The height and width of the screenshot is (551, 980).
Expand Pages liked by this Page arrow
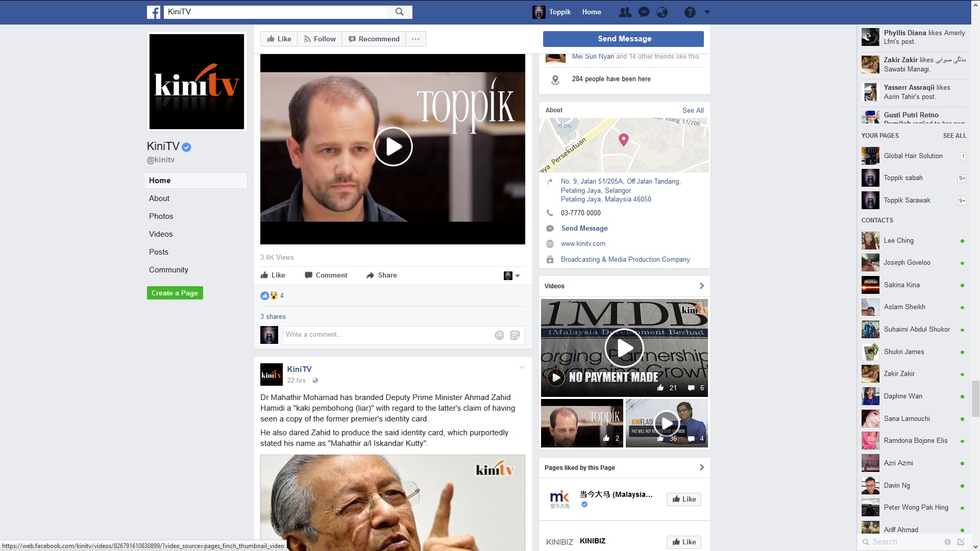701,467
